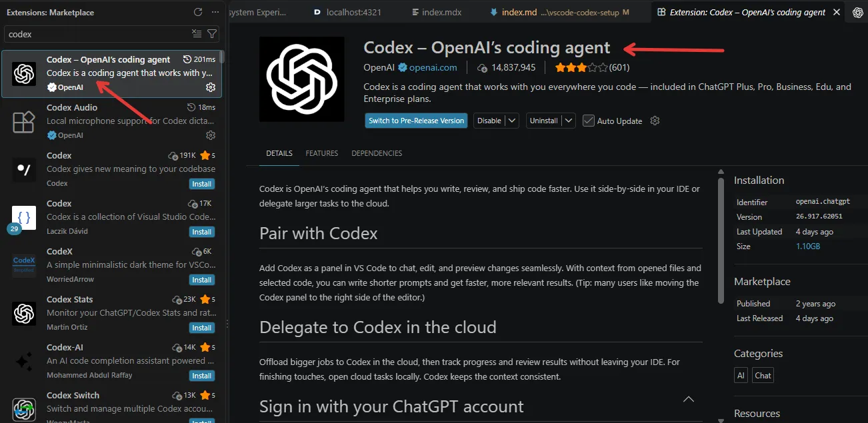Click the Chat category tag

point(763,375)
